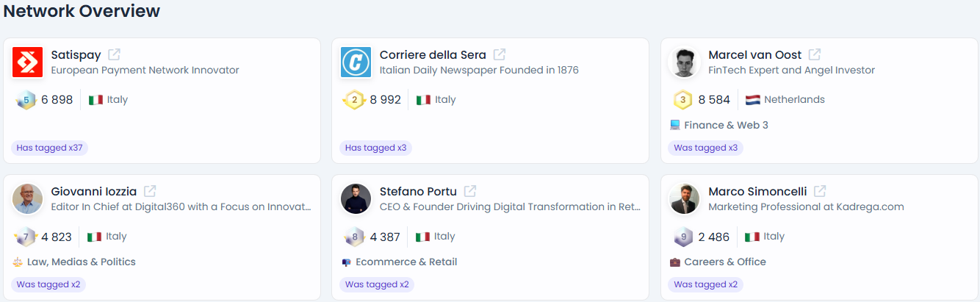Screen dimensions: 980x302
Task: Click 'Has tagged x3' on Corriere della Sera
Action: pyautogui.click(x=375, y=148)
